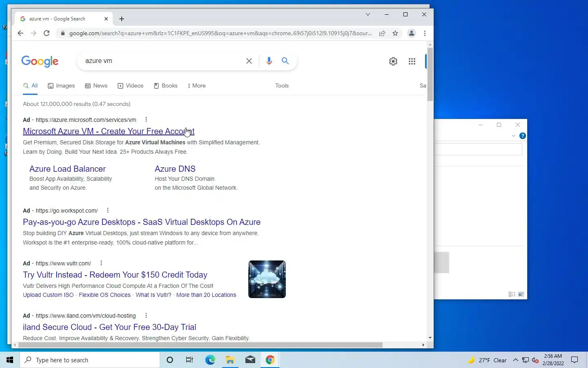Share this page using the share icon
Viewport: 588px width, 368px height.
pyautogui.click(x=382, y=34)
